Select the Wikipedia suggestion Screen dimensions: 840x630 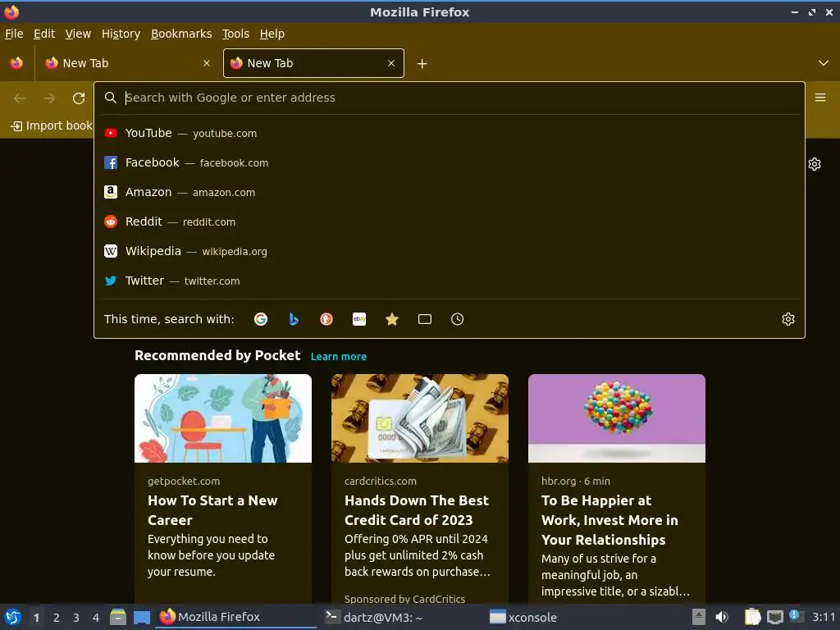click(449, 251)
